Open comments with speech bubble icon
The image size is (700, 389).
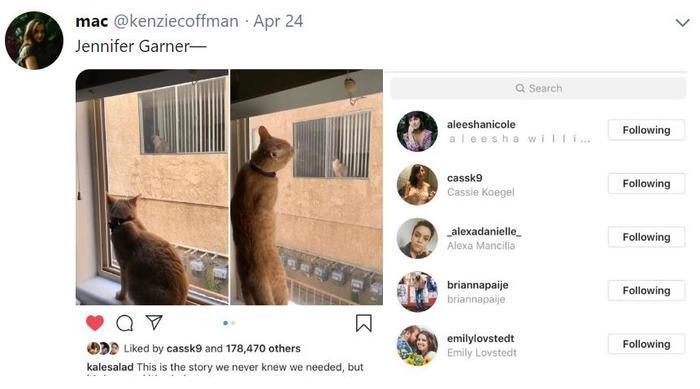(x=125, y=323)
